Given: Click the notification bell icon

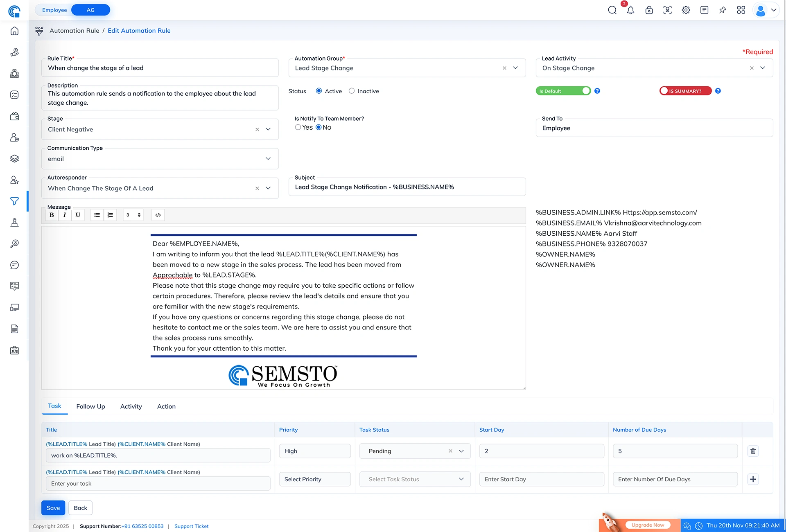Looking at the screenshot, I should tap(630, 10).
